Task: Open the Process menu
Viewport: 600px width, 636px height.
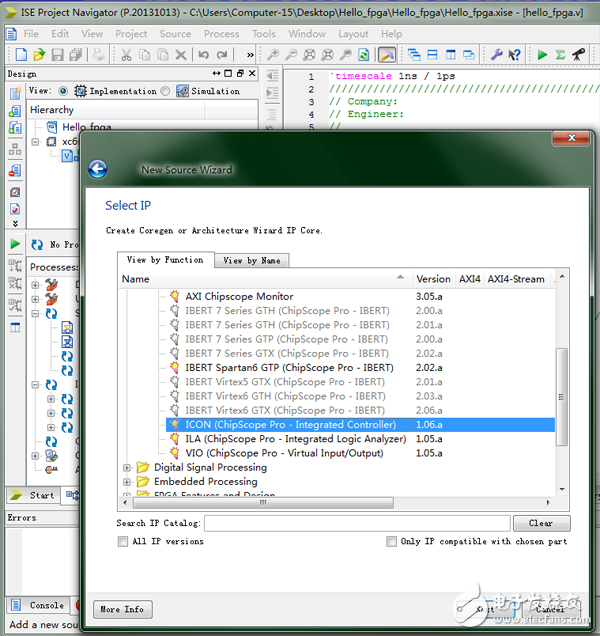Action: (221, 33)
